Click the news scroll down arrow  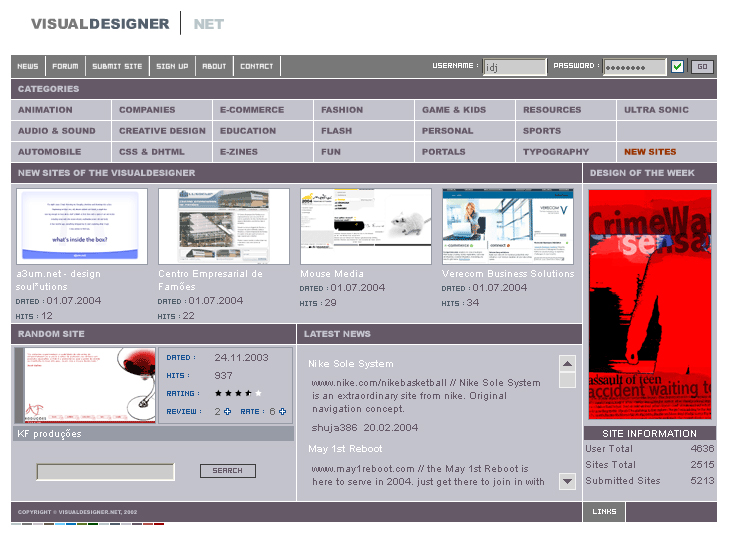point(567,481)
